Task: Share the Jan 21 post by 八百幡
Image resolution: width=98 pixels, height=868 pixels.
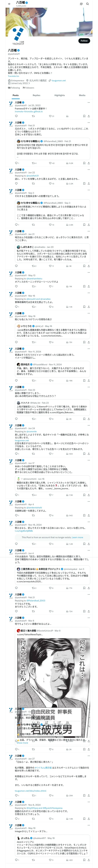Action: pos(89,266)
